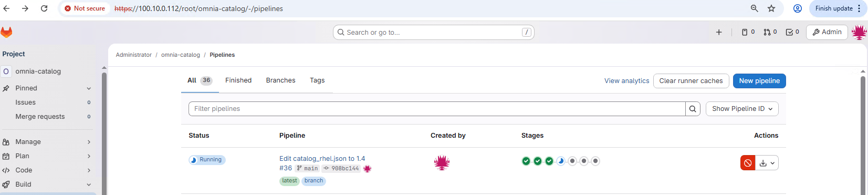
Task: Open the Admin area button
Action: click(x=827, y=32)
